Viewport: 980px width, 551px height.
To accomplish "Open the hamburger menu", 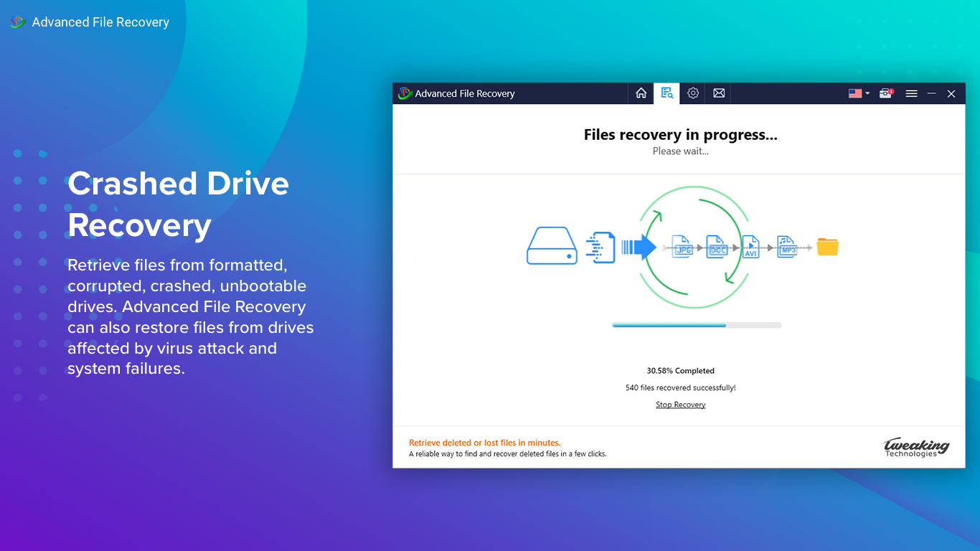I will (911, 93).
